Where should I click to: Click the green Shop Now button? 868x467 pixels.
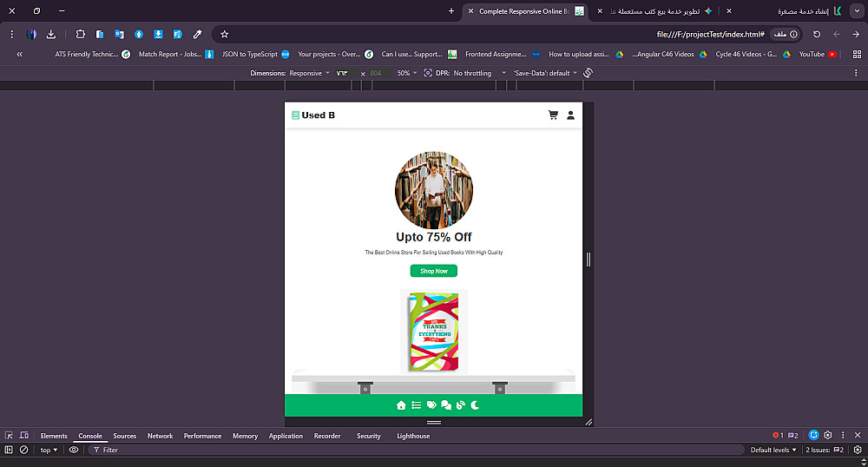(x=433, y=271)
